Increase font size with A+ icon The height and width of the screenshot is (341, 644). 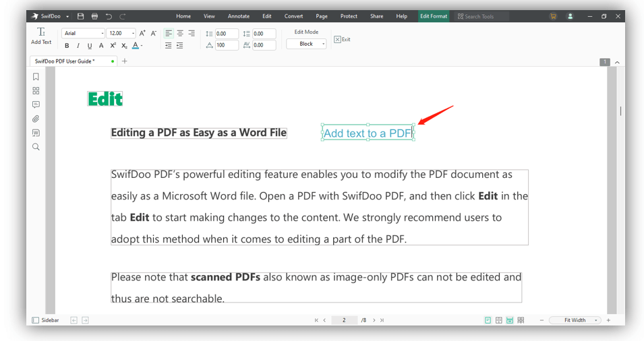pos(142,33)
